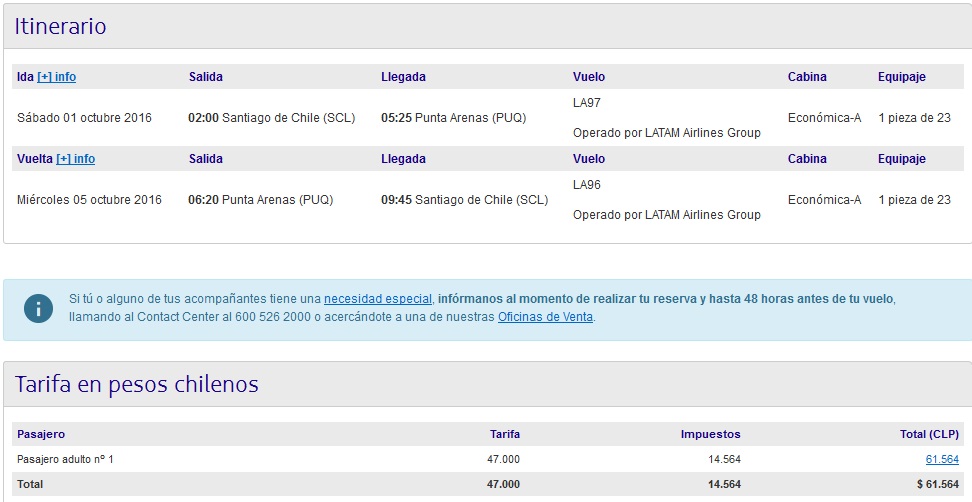Click the bold 47.000 in the Total row
The image size is (972, 502).
[503, 484]
